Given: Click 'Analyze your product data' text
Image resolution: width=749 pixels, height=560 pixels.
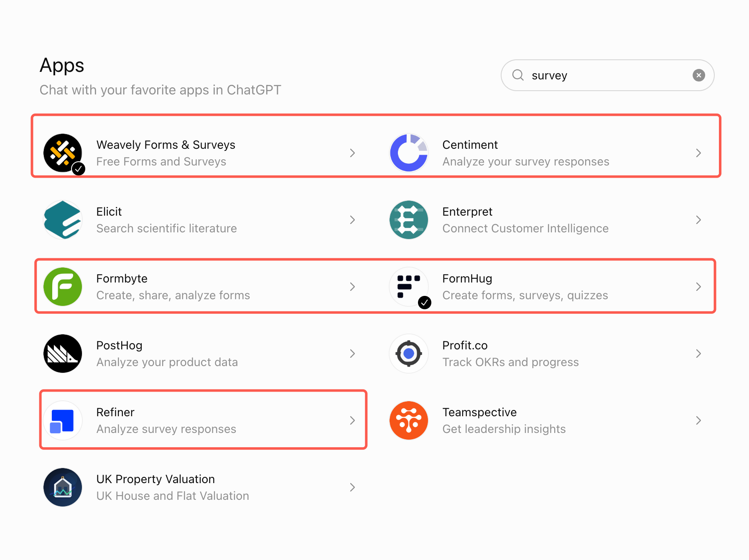Looking at the screenshot, I should (167, 362).
